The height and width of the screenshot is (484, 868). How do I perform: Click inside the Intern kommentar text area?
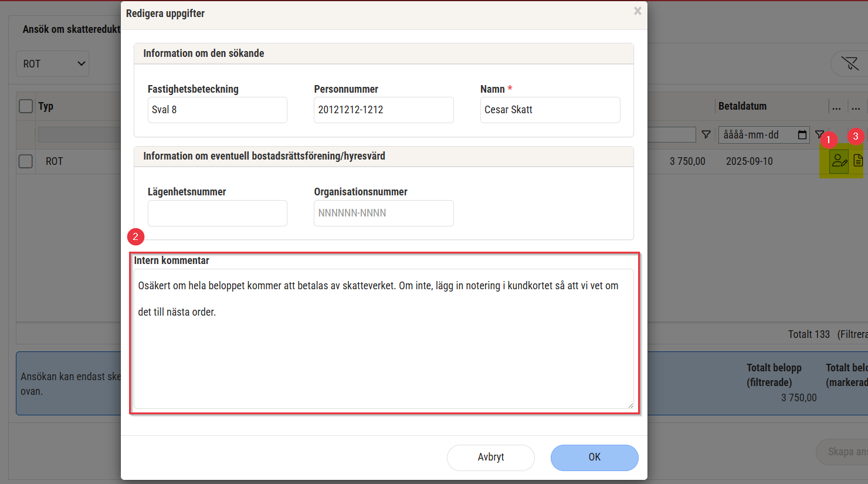(x=384, y=352)
